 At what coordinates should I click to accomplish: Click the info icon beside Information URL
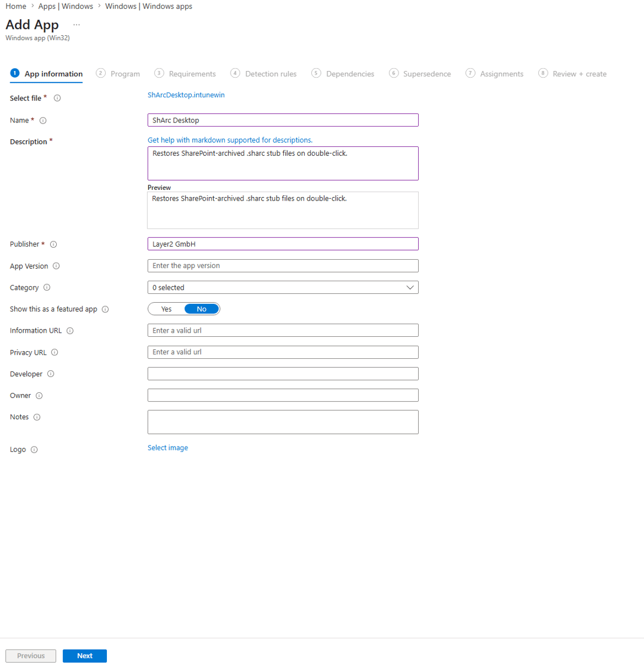(x=70, y=331)
